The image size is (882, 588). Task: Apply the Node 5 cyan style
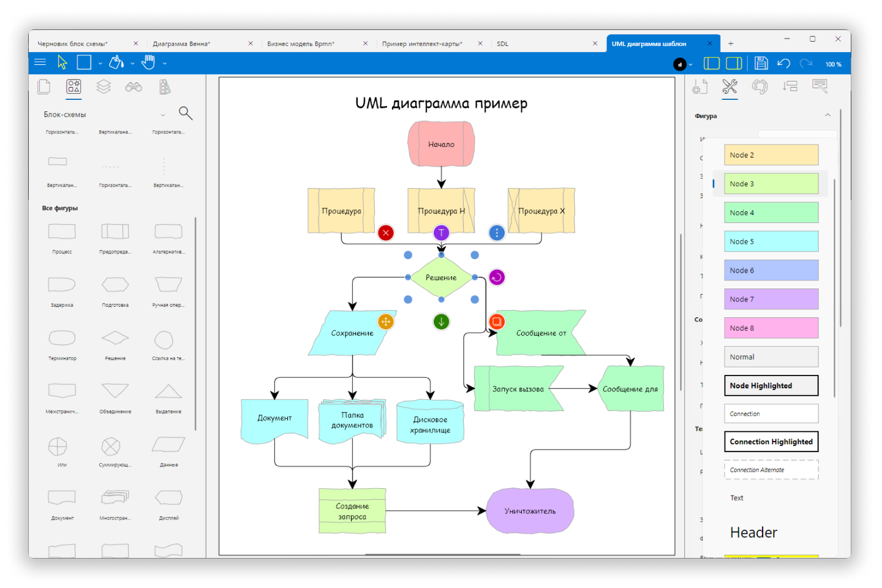(771, 241)
